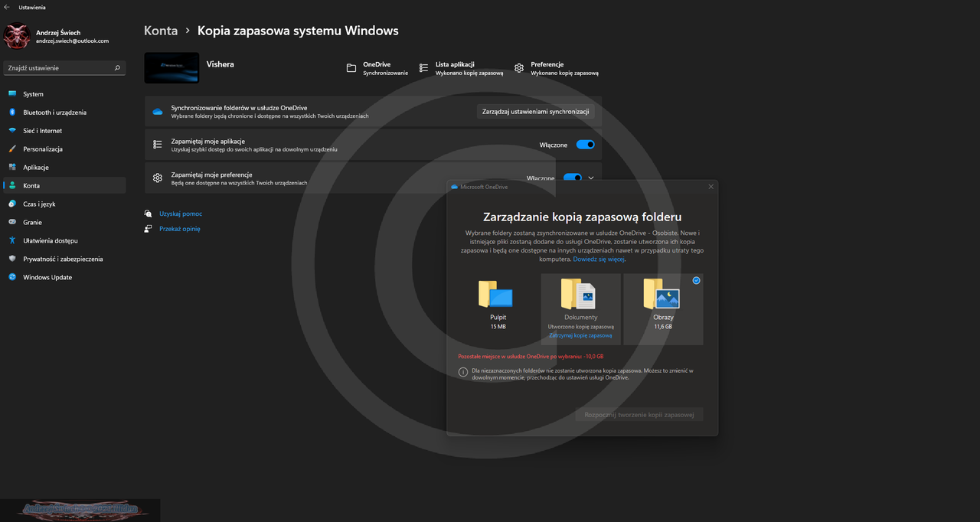The height and width of the screenshot is (522, 980).
Task: Open Granie settings category
Action: [64, 223]
